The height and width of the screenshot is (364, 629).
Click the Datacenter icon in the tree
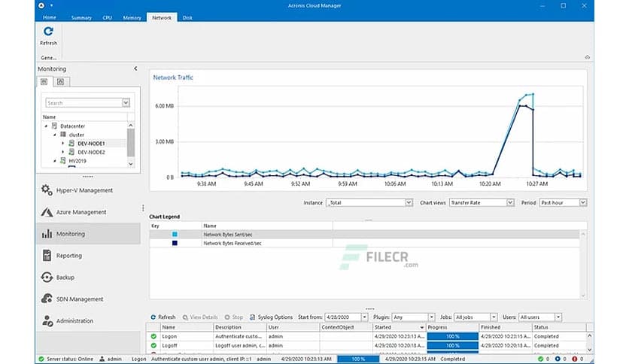tap(55, 126)
